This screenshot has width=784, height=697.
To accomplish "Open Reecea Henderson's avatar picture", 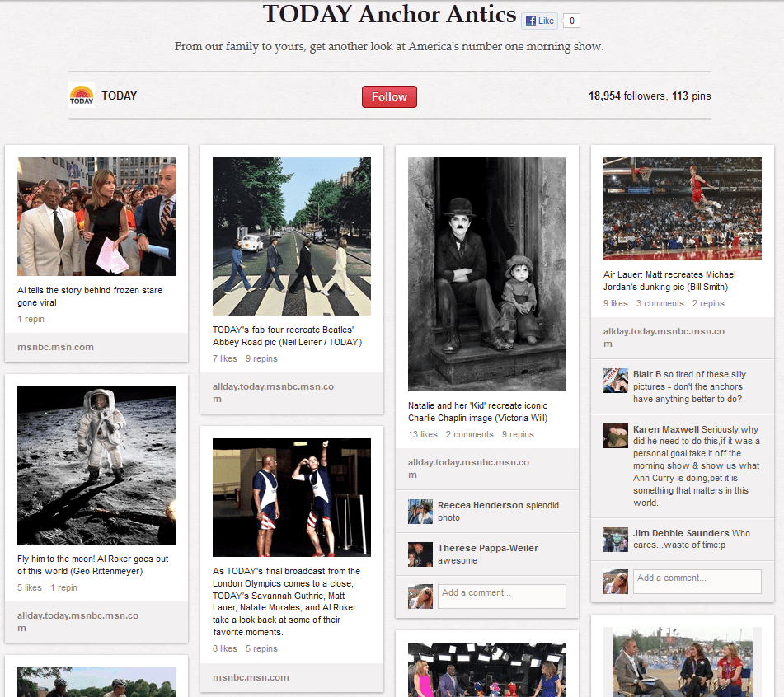I will click(x=420, y=512).
